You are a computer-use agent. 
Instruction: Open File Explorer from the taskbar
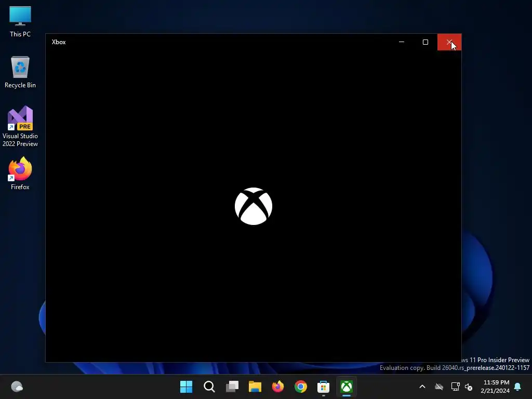255,387
